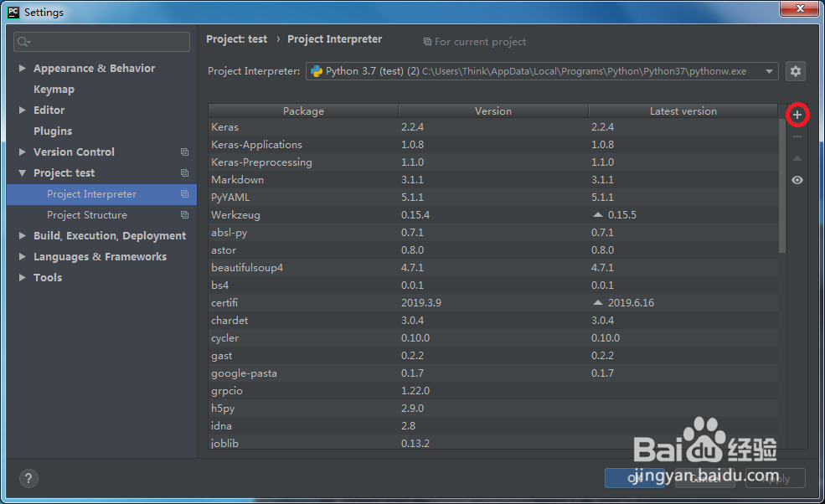Viewport: 825px width, 504px height.
Task: Click the package list vertical scrollbar
Action: (x=781, y=186)
